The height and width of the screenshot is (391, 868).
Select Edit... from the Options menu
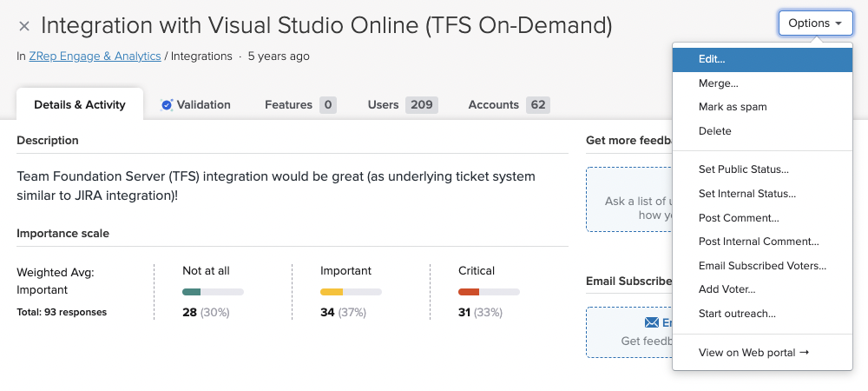point(762,59)
